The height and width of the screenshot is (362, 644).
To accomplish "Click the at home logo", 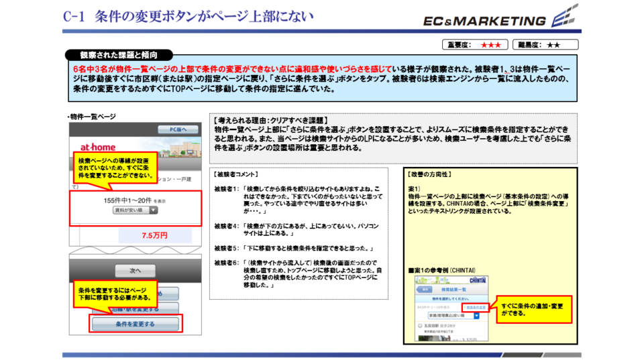I will (98, 147).
